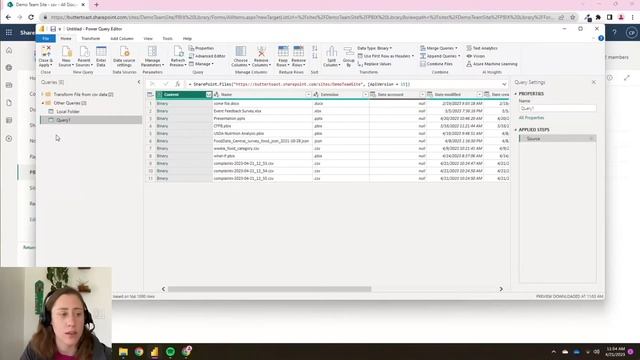Screen dimensions: 640x360
Task: Open Chrome from the taskbar
Action: 139,351
